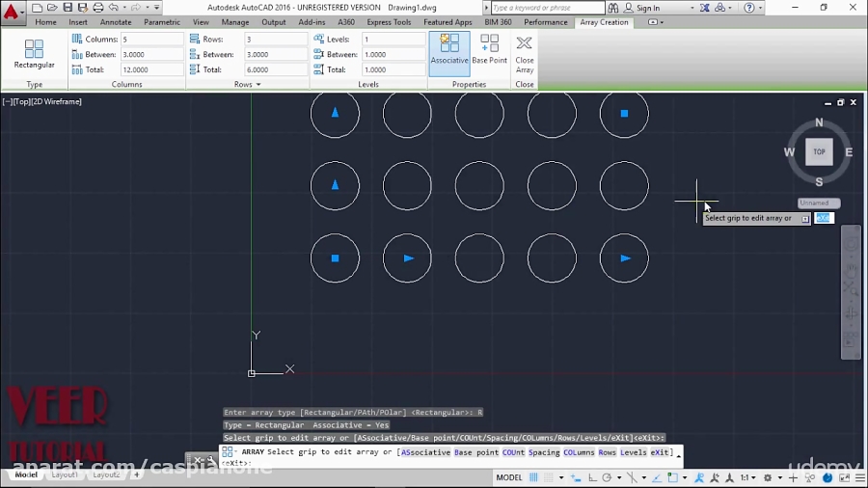This screenshot has height=488, width=868.
Task: Click the Open file icon
Action: [52, 8]
